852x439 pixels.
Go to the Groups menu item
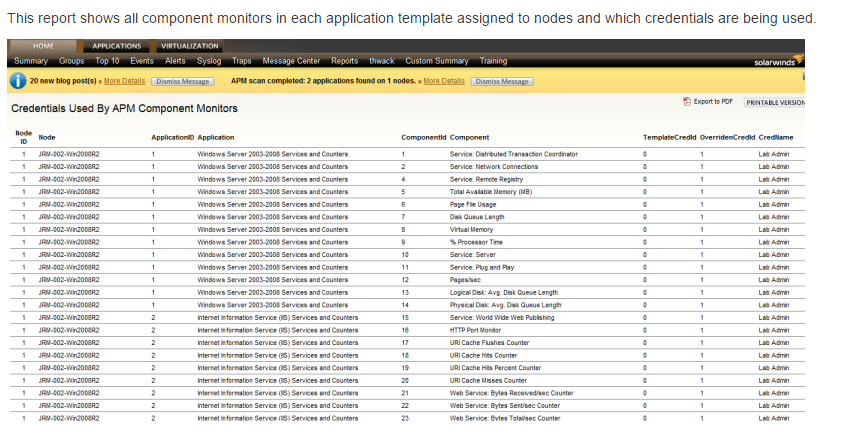click(71, 61)
